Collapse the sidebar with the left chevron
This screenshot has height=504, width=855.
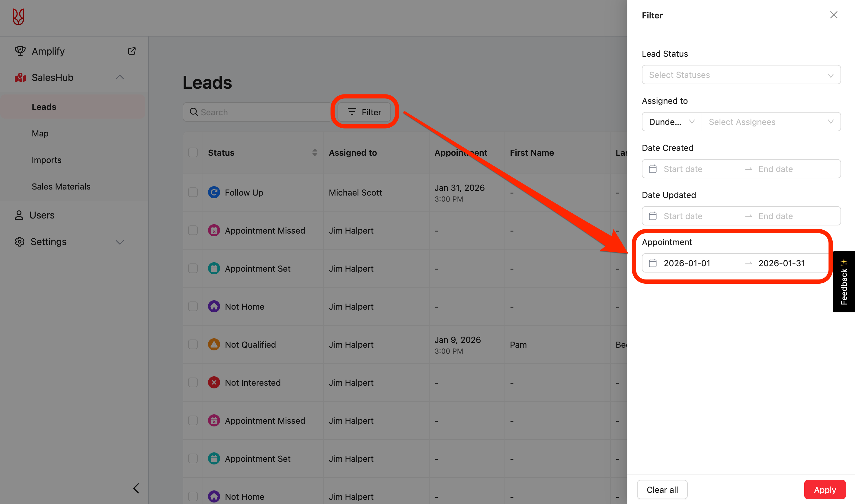pos(136,488)
